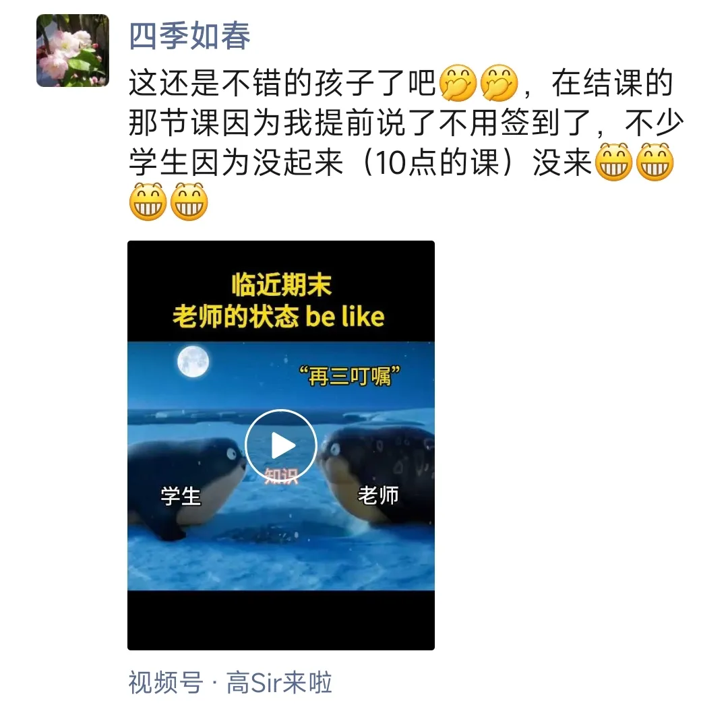The height and width of the screenshot is (711, 728).
Task: Open the 高Sir来啦 channel name
Action: [279, 683]
